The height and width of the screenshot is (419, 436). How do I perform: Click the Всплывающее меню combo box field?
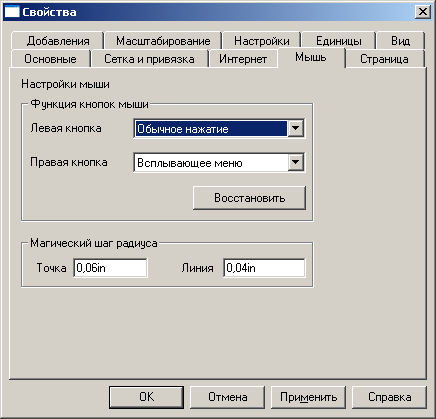219,162
